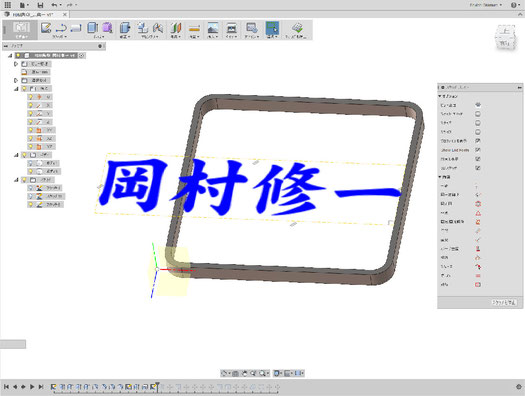
Task: Click the Undo arrow
Action: pyautogui.click(x=54, y=5)
